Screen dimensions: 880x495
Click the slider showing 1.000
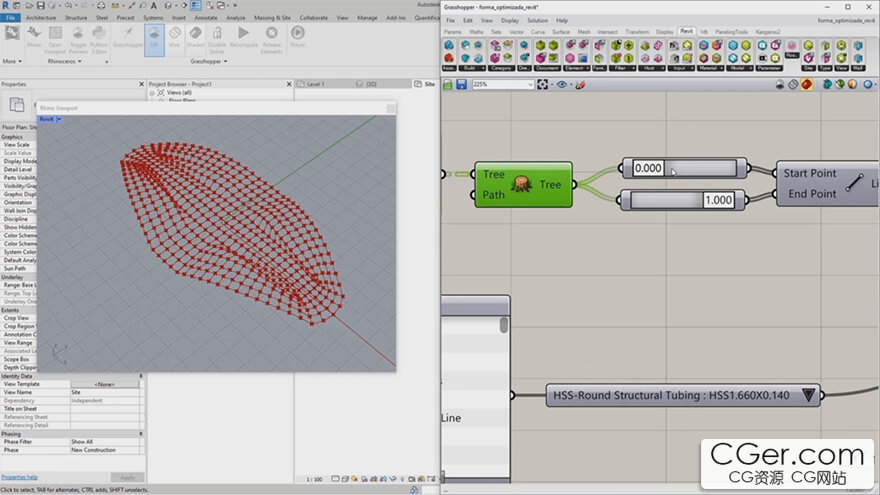point(682,200)
